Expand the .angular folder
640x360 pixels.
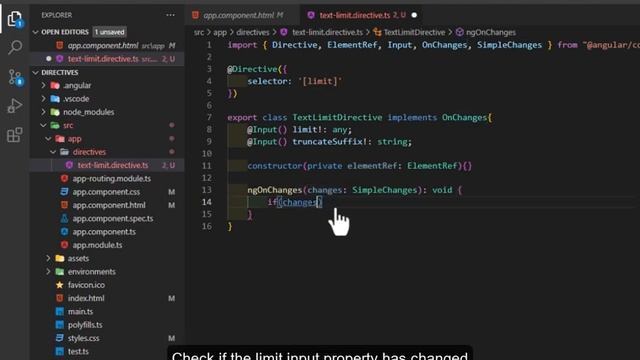pos(44,86)
